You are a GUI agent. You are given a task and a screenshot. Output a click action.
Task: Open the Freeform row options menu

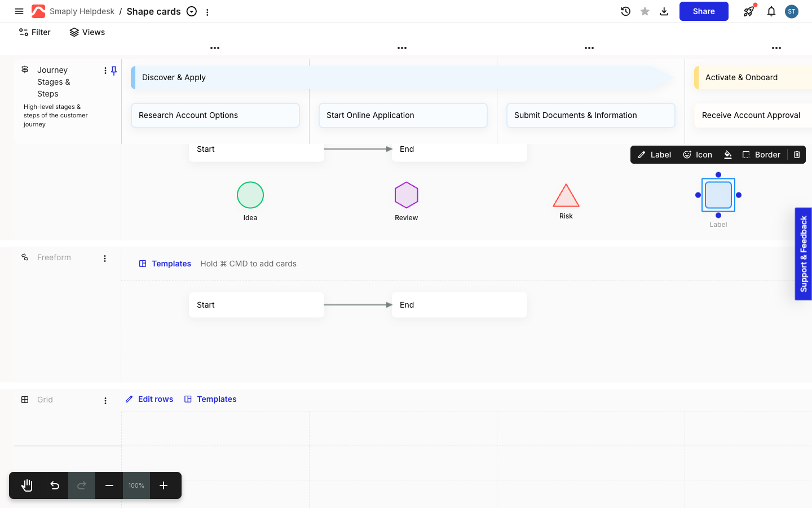click(105, 259)
